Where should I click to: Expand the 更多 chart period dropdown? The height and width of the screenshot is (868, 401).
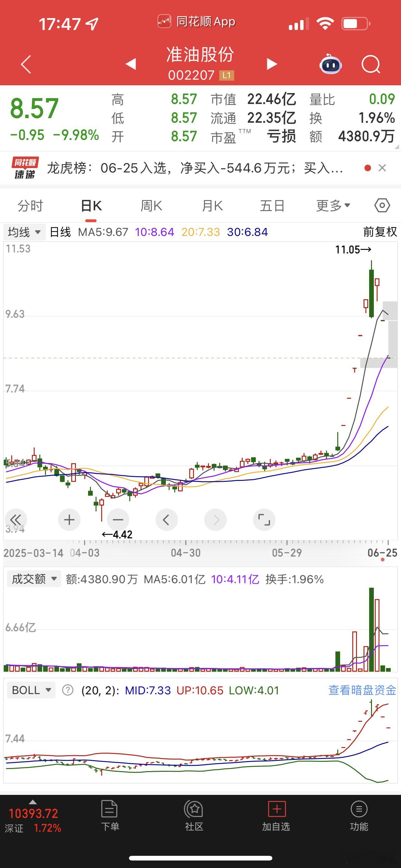[333, 206]
